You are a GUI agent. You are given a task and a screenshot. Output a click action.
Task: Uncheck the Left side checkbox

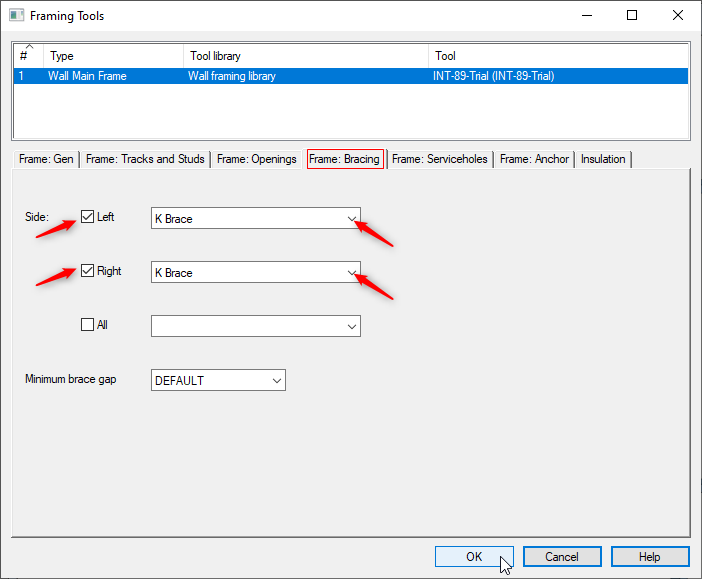point(88,217)
